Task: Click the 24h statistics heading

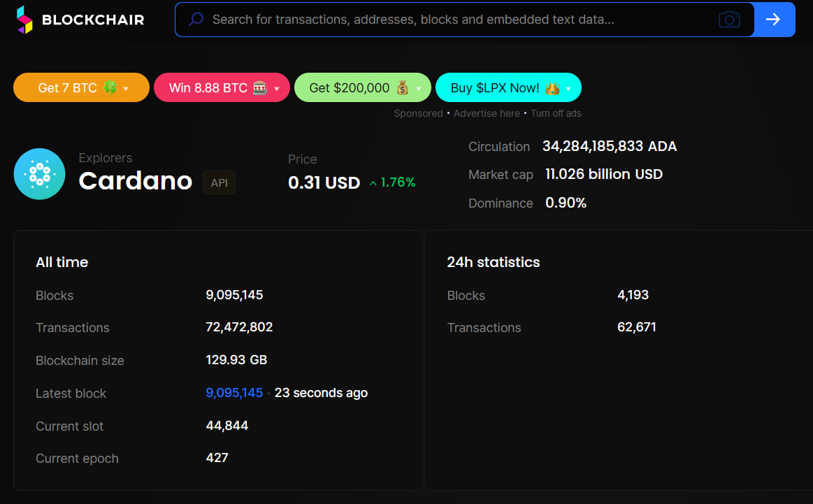Action: click(494, 262)
